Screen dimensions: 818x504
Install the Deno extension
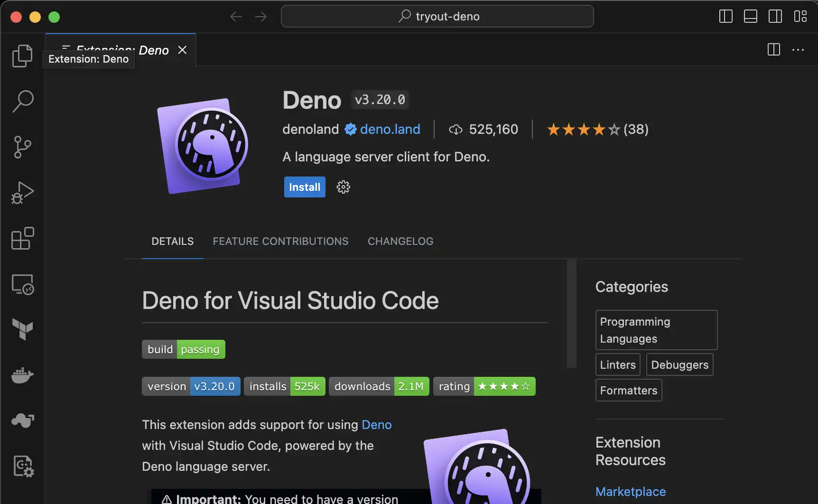pos(305,187)
